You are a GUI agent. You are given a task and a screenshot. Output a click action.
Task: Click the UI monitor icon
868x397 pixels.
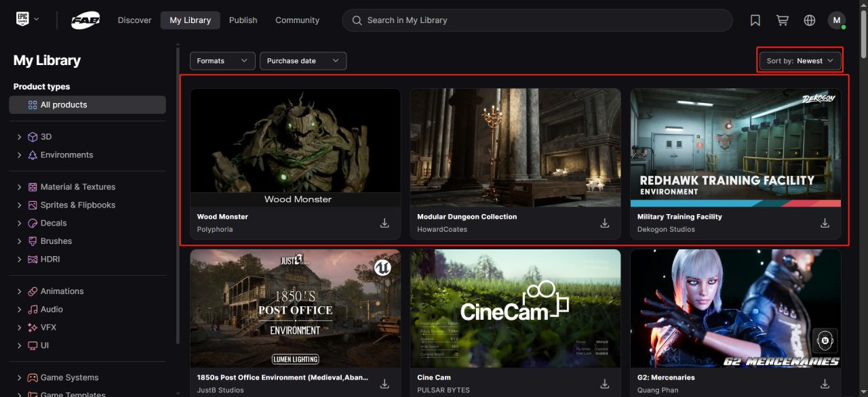pyautogui.click(x=33, y=346)
